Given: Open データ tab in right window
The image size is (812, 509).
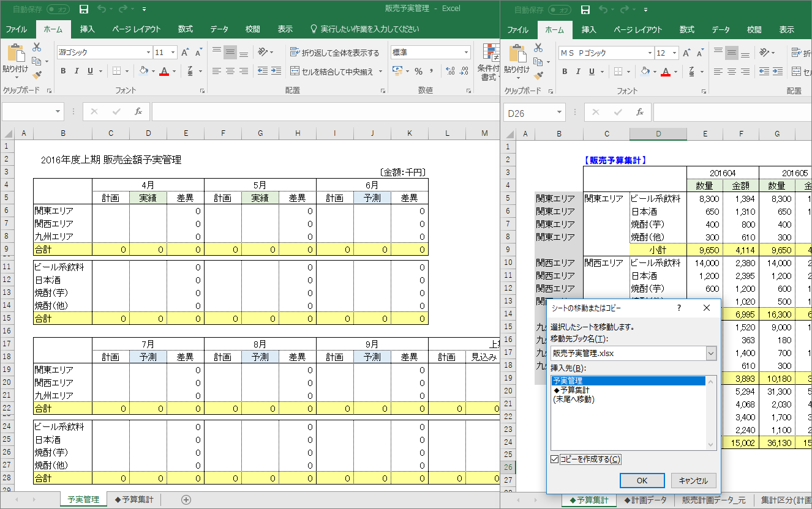Looking at the screenshot, I should (x=721, y=29).
